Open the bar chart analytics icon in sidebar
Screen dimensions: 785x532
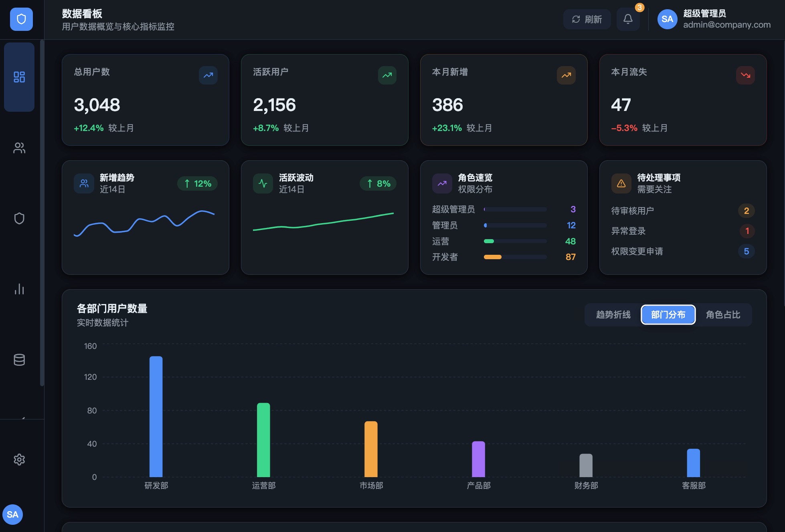coord(19,289)
